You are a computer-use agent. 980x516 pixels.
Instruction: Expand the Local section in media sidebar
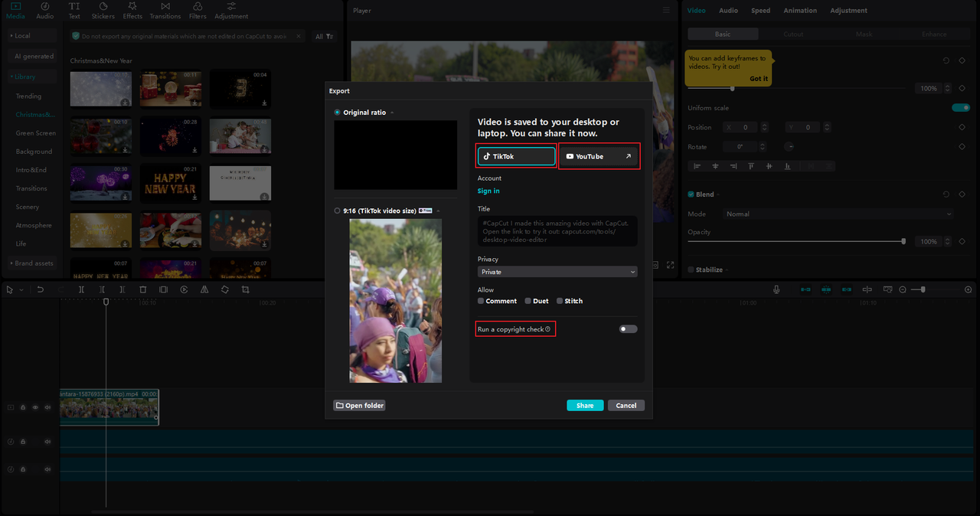click(x=32, y=35)
